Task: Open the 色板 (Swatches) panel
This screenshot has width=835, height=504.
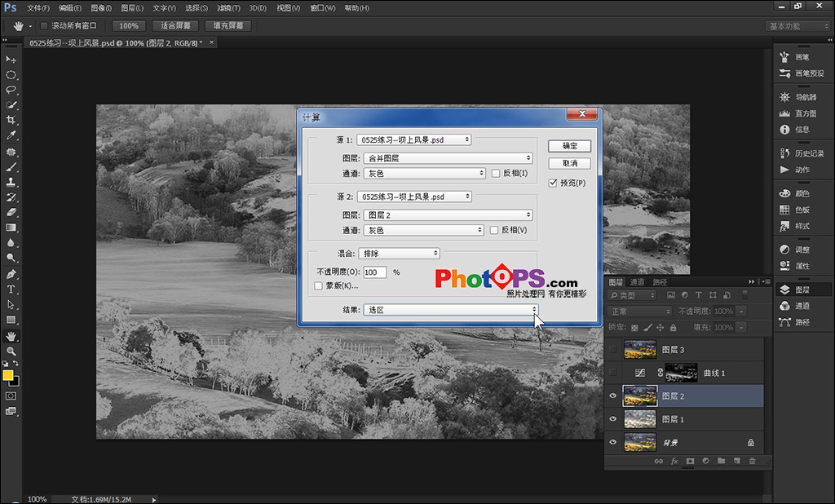Action: pyautogui.click(x=794, y=210)
